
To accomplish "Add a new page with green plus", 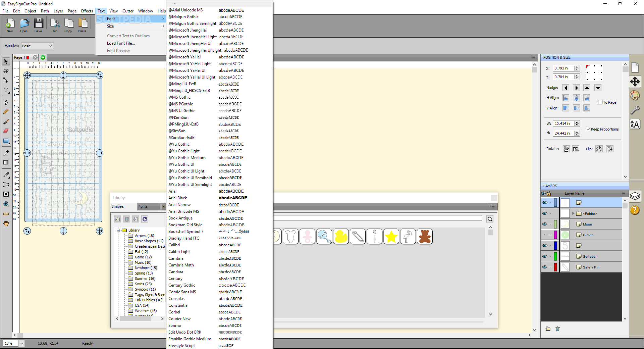I will pos(43,57).
